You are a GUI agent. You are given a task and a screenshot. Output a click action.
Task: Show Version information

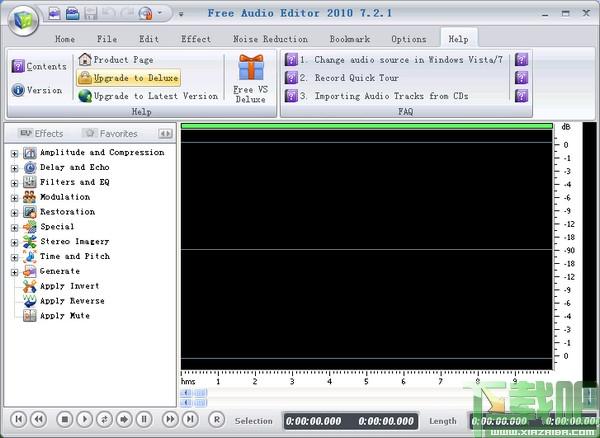point(37,90)
